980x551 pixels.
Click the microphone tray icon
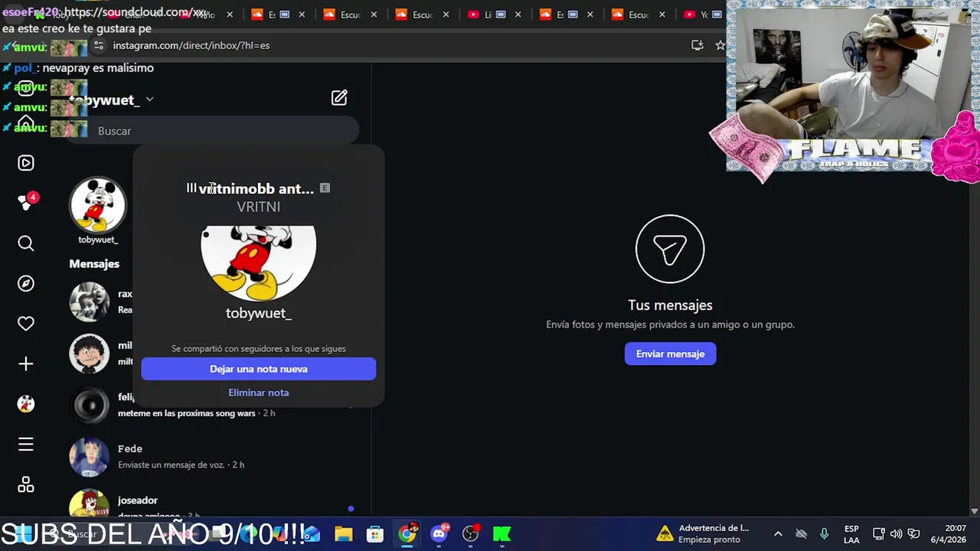pos(824,533)
